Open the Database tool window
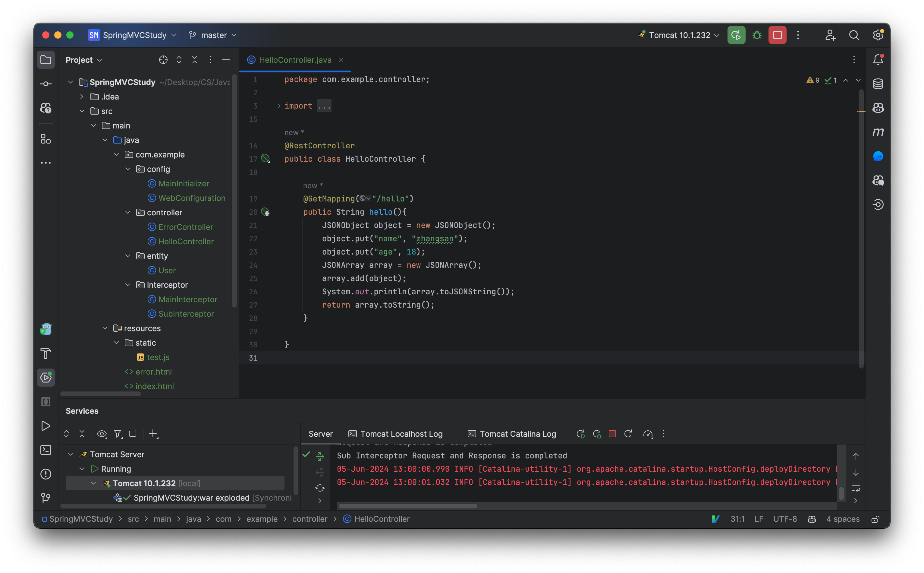 click(x=878, y=84)
